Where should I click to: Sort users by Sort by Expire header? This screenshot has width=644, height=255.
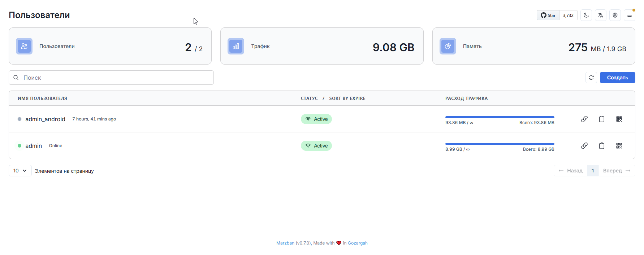click(347, 98)
